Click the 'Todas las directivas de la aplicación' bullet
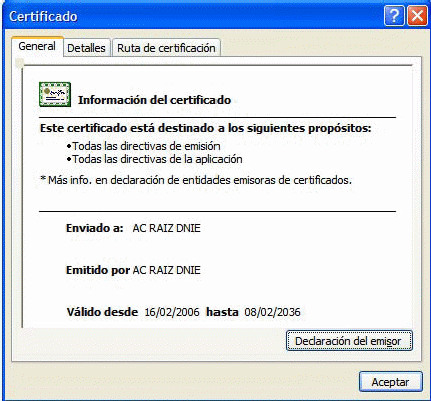 click(x=155, y=159)
